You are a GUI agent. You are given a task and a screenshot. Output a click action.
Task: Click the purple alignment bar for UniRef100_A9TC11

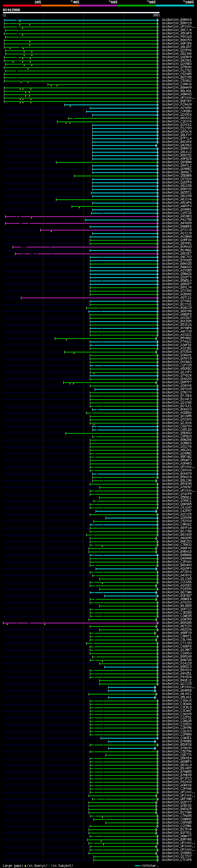pyautogui.click(x=90, y=297)
